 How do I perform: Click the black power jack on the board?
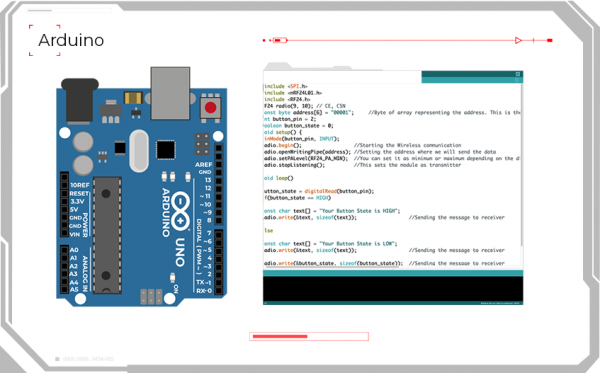[x=80, y=101]
